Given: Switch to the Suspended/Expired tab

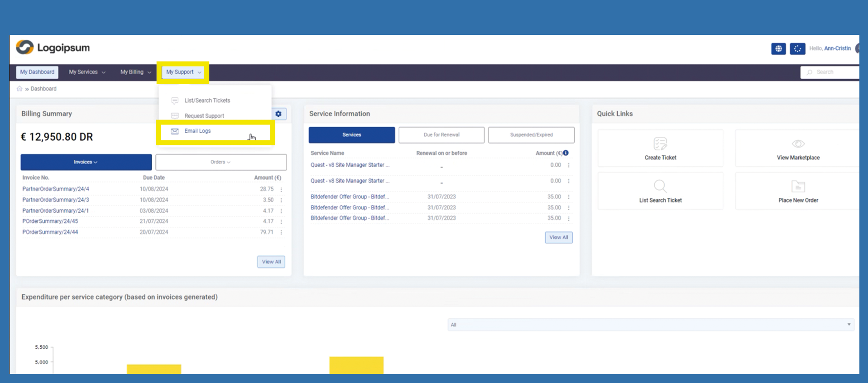Looking at the screenshot, I should (531, 135).
